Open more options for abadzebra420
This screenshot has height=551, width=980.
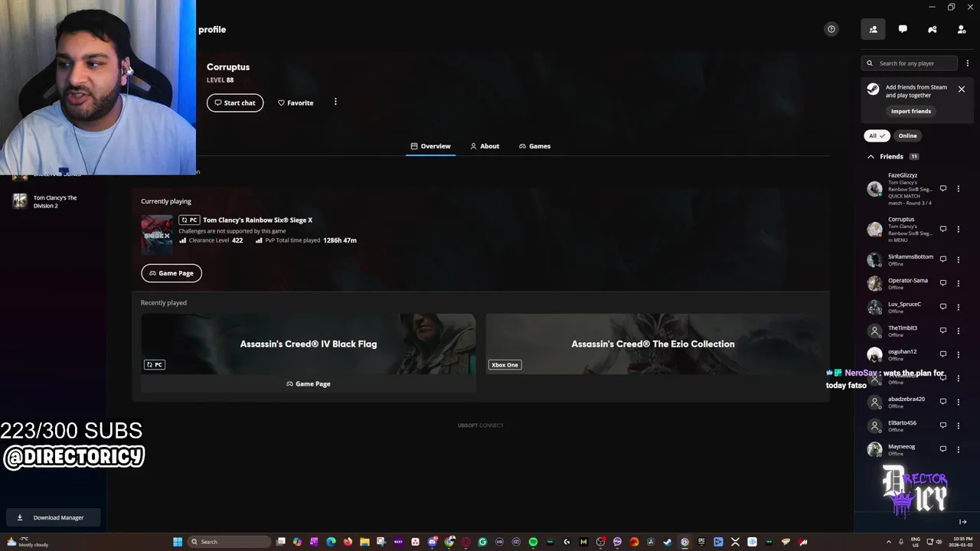pos(959,402)
